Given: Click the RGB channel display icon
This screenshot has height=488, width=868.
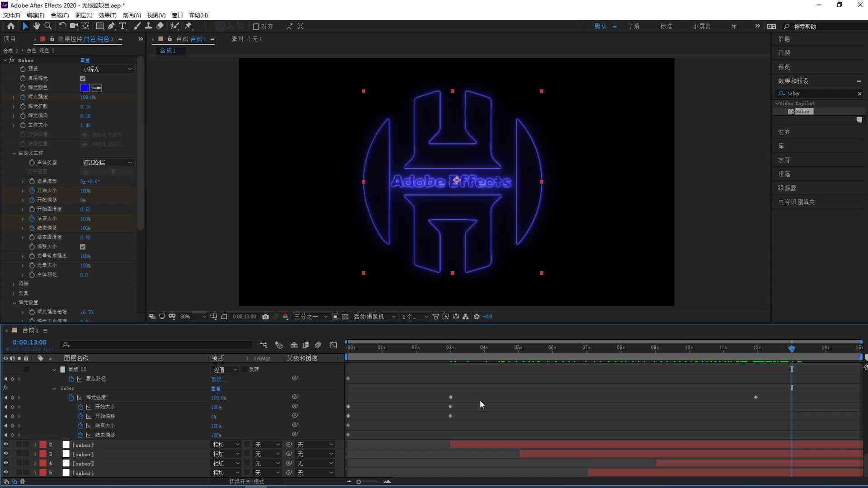Looking at the screenshot, I should 285,317.
